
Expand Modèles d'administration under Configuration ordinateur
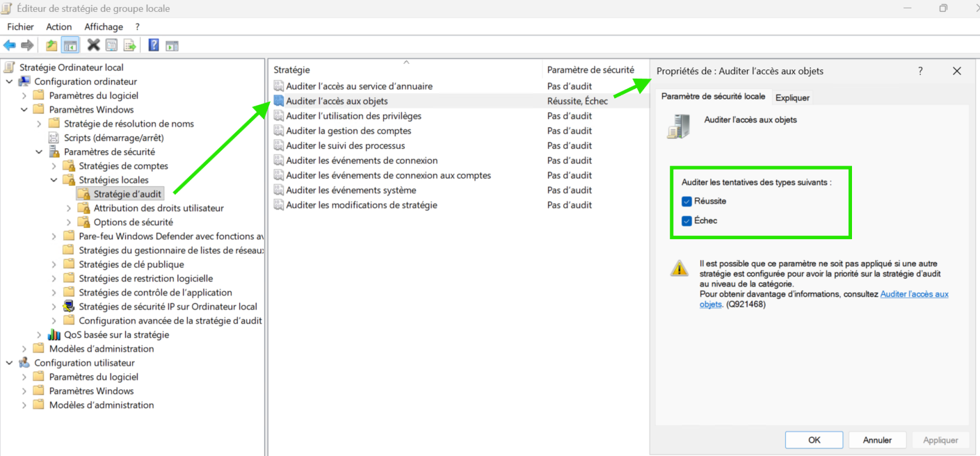[24, 349]
